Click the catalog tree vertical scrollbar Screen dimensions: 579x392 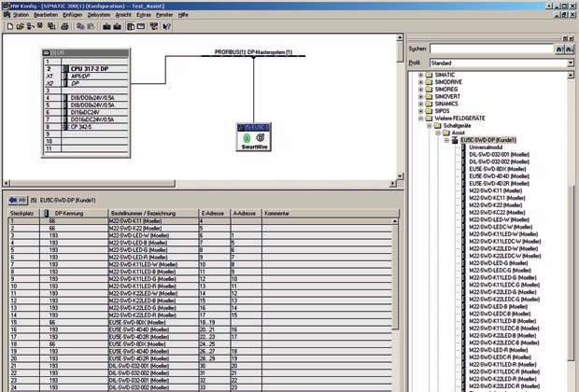[x=572, y=231]
